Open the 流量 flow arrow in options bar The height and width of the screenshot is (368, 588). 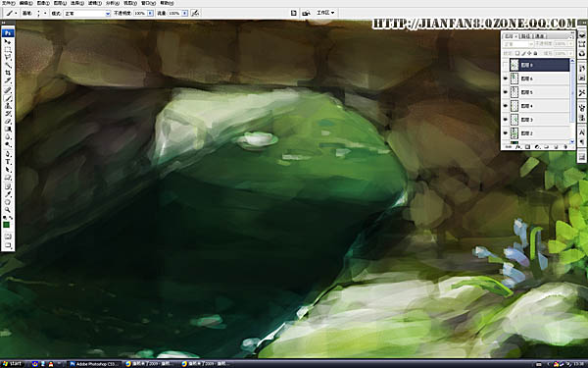click(185, 13)
